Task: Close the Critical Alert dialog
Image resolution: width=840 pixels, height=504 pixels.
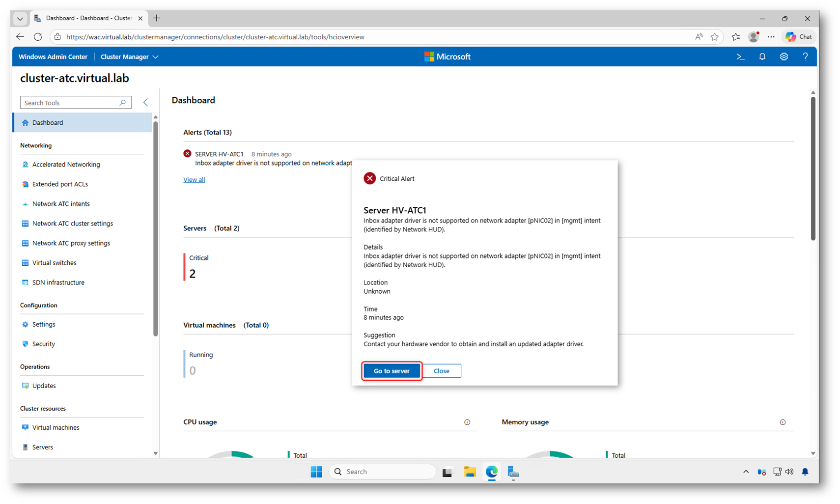Action: [x=441, y=371]
